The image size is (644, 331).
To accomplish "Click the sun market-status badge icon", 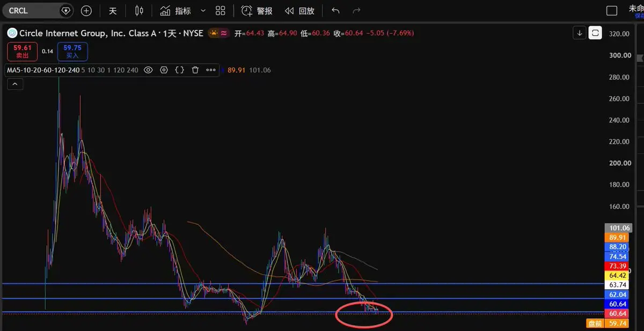I will click(x=214, y=33).
